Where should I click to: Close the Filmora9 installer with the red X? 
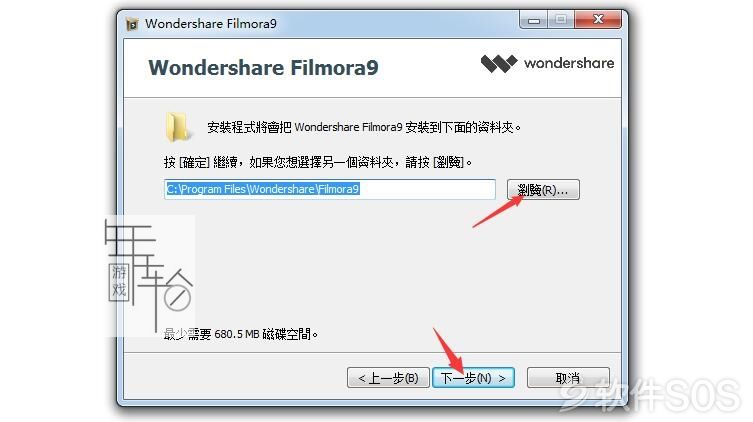(x=598, y=20)
